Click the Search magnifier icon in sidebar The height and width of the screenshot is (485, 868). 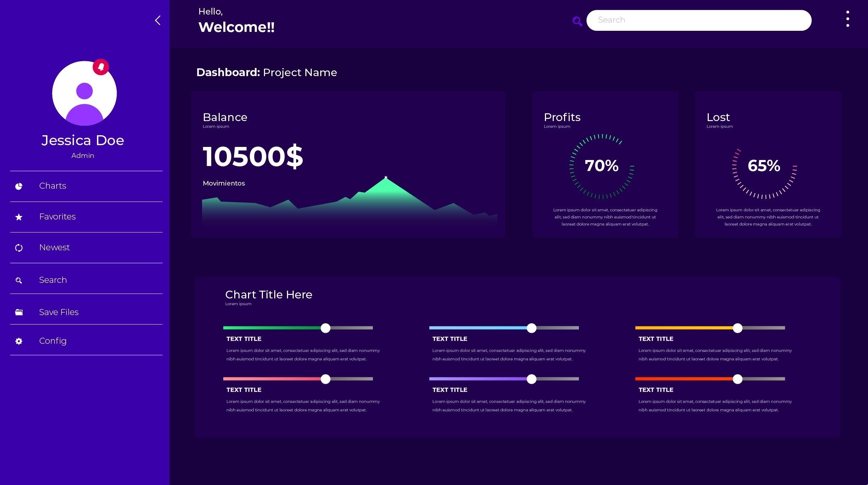pos(18,280)
